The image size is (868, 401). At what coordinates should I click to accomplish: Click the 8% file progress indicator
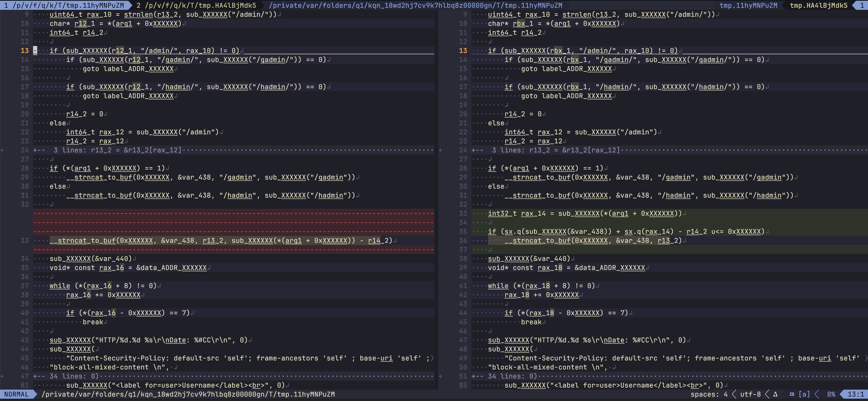831,394
